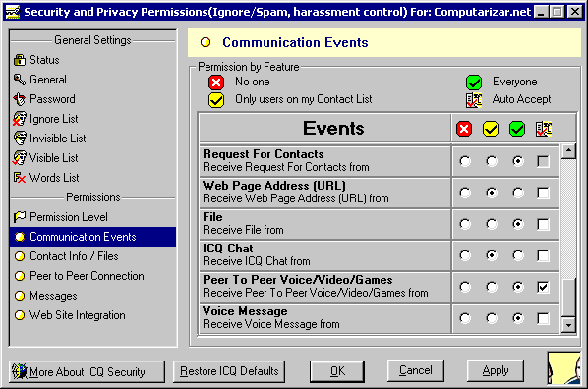Click the Apply button
The image size is (588, 389).
[496, 370]
